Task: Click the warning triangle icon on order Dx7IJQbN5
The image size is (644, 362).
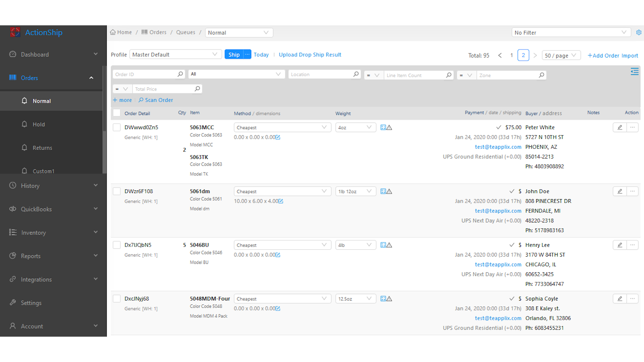Action: pyautogui.click(x=389, y=245)
